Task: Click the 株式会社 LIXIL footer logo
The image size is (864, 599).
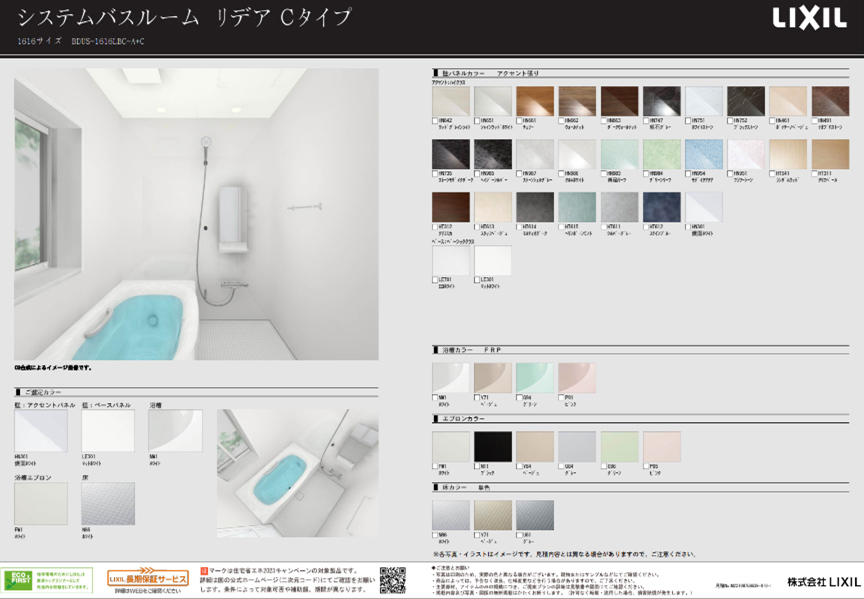Action: coord(823,582)
